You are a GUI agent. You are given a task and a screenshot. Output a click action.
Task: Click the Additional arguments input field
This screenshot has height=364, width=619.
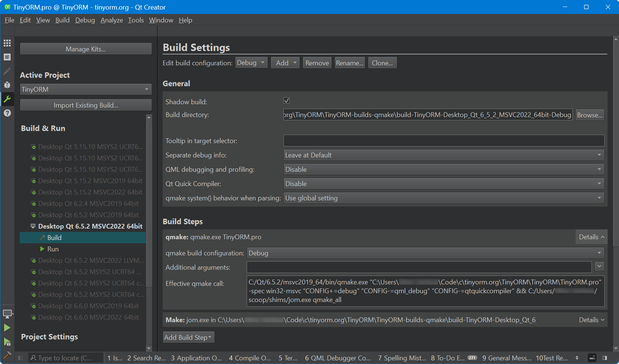(x=419, y=267)
